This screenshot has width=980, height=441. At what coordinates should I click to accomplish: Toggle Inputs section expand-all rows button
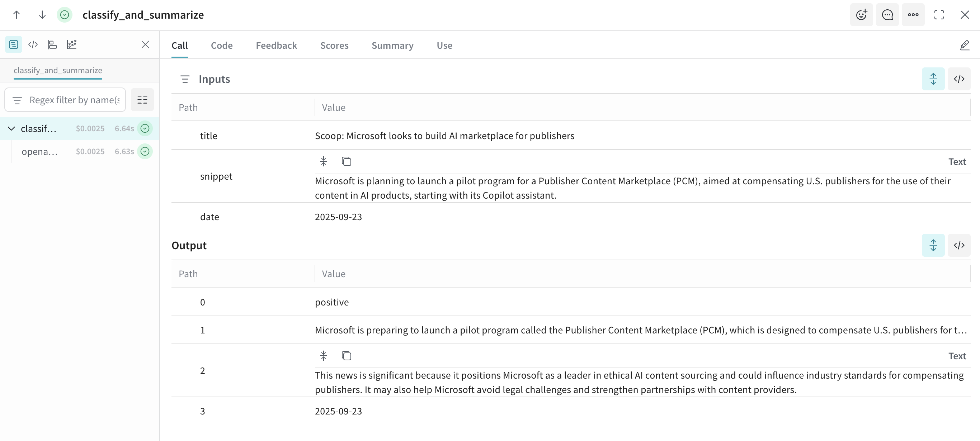coord(933,79)
